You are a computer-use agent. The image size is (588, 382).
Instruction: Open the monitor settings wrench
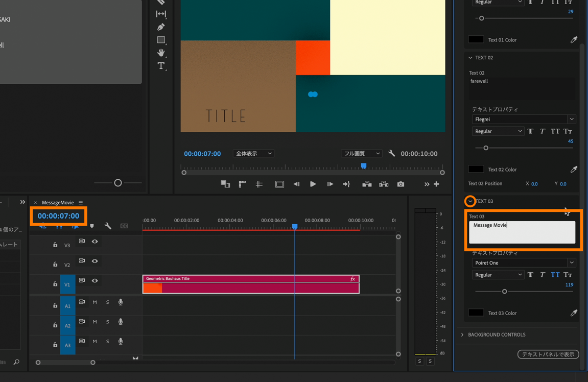coord(391,153)
